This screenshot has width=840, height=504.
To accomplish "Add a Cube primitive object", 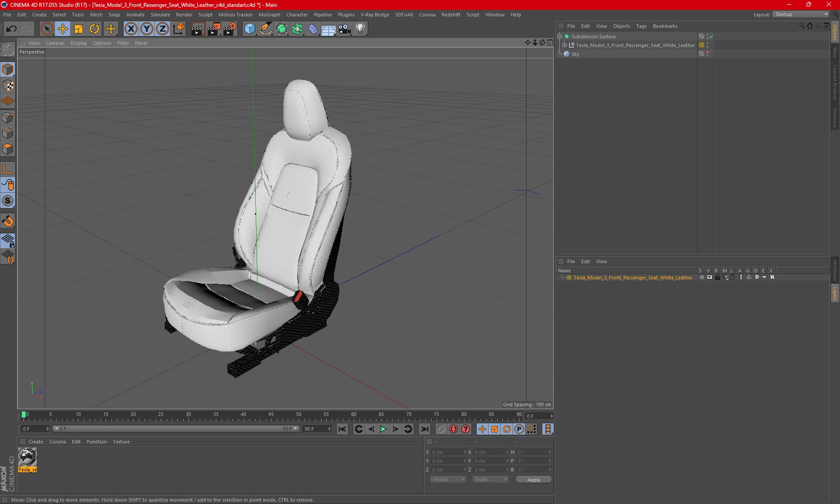I will pos(250,29).
